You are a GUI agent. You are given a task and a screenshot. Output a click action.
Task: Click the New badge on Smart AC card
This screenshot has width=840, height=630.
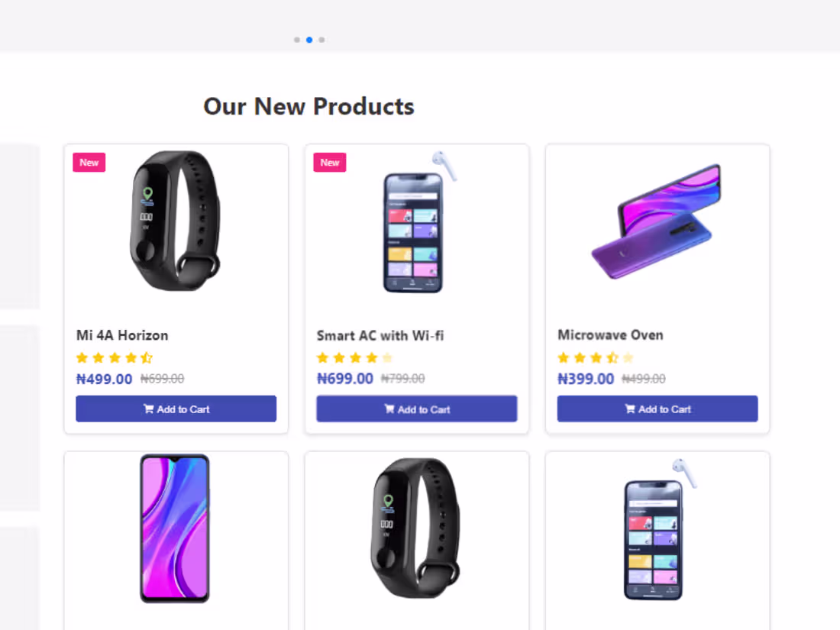tap(329, 162)
